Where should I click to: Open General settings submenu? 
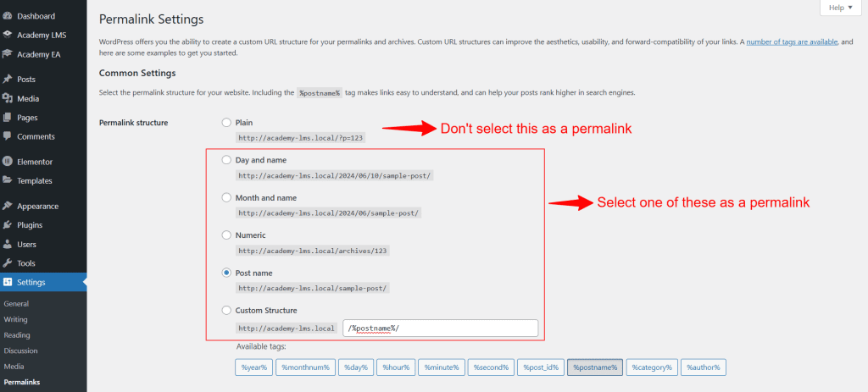click(16, 304)
